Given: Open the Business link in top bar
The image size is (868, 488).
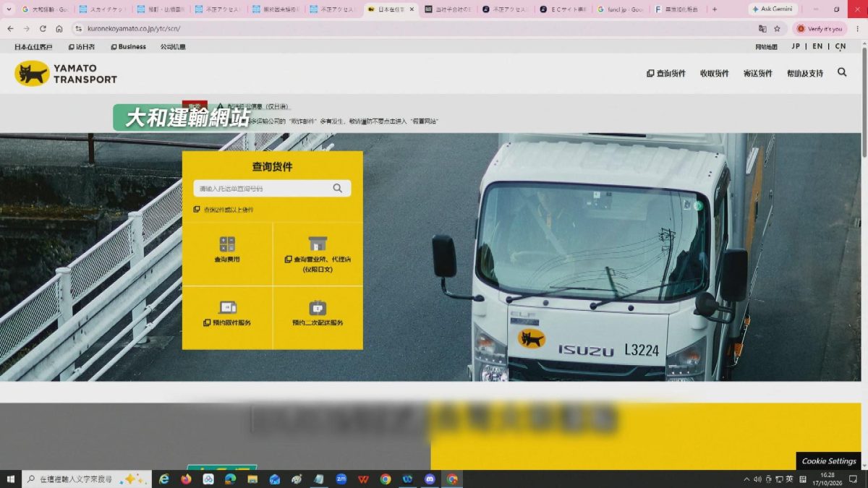Looking at the screenshot, I should click(128, 47).
